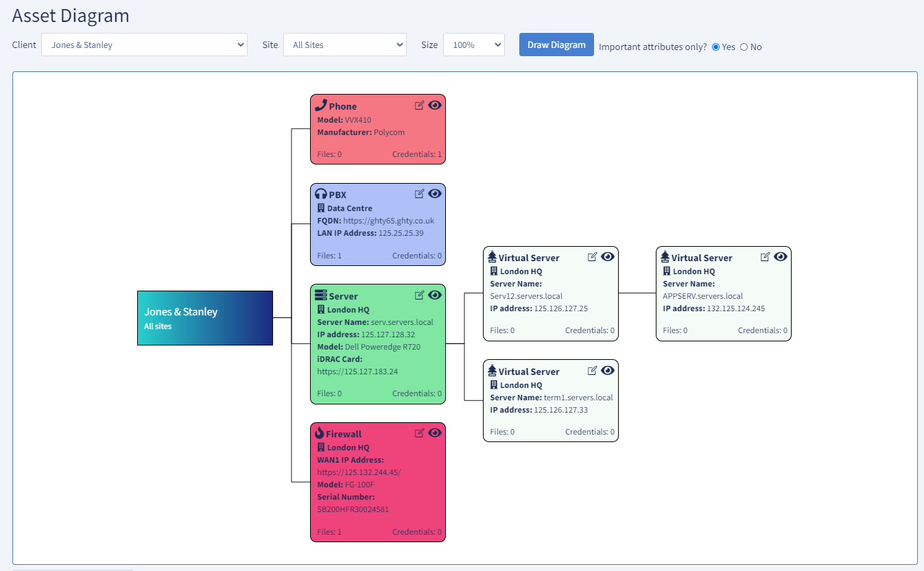Click Phone model VVX410
The height and width of the screenshot is (571, 924).
358,120
